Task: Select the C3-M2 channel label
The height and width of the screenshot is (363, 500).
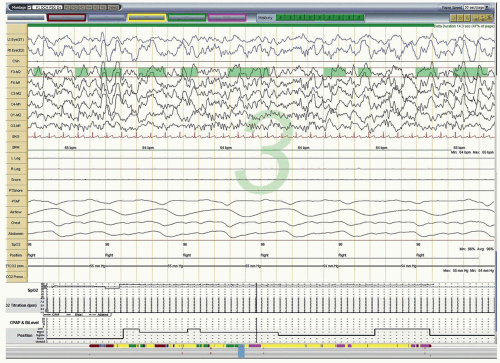Action: (16, 93)
